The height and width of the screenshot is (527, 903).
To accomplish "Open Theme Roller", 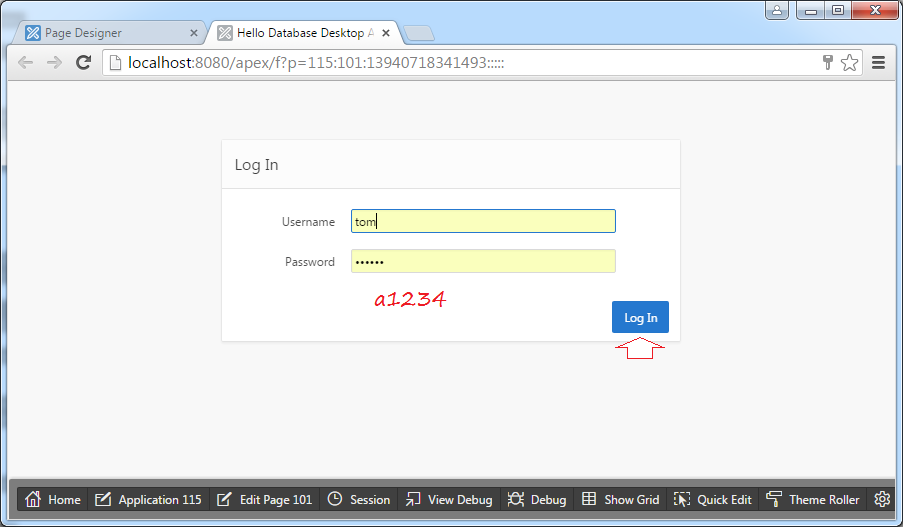I will coord(813,499).
